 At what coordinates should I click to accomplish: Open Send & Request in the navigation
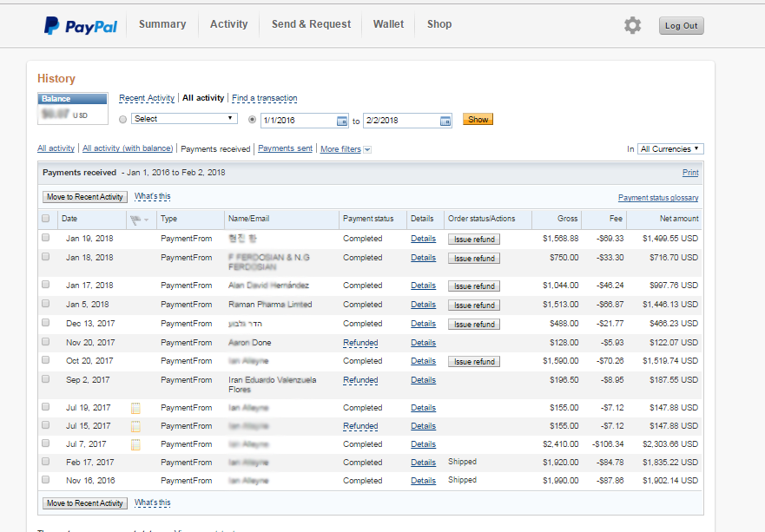pyautogui.click(x=311, y=24)
